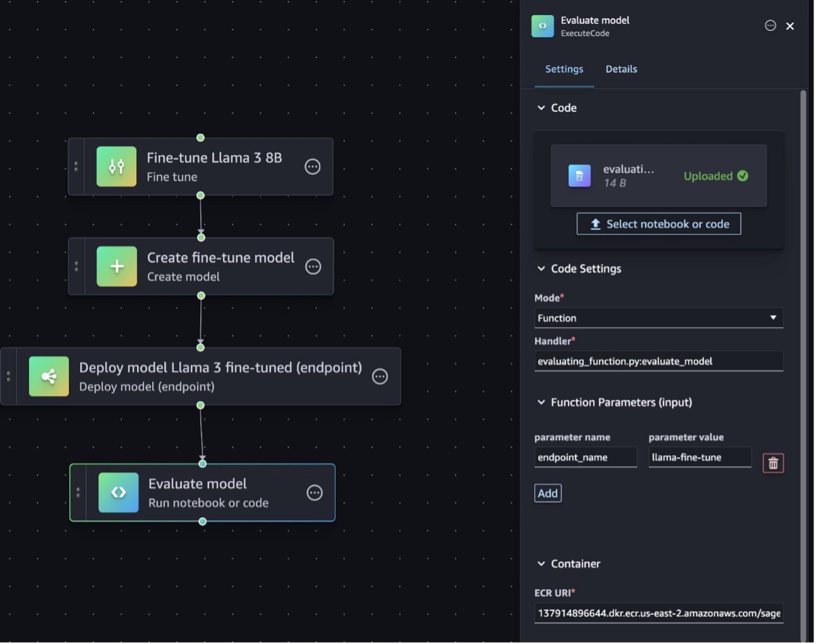816x644 pixels.
Task: Click the Uploaded status text
Action: coord(708,176)
